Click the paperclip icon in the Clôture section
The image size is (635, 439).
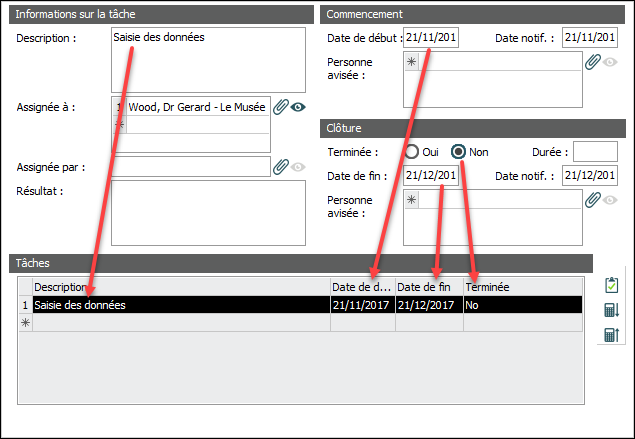593,200
